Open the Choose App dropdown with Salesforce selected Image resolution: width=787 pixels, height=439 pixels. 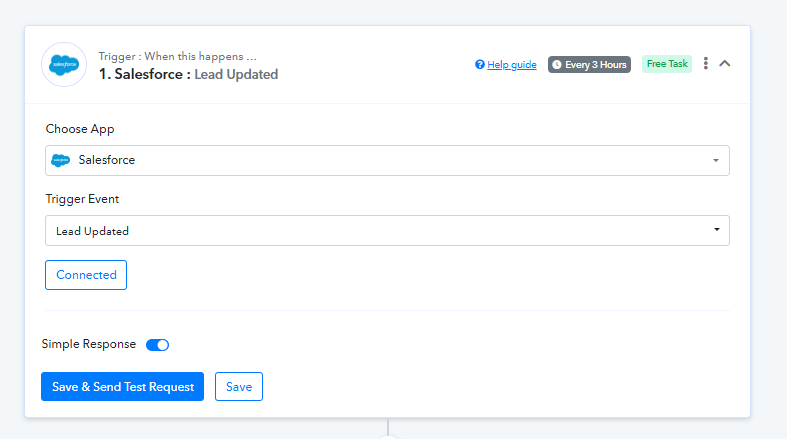387,161
